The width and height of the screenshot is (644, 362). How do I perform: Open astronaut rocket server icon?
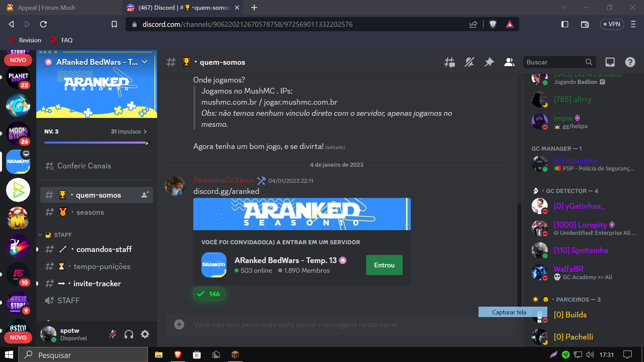pyautogui.click(x=18, y=246)
